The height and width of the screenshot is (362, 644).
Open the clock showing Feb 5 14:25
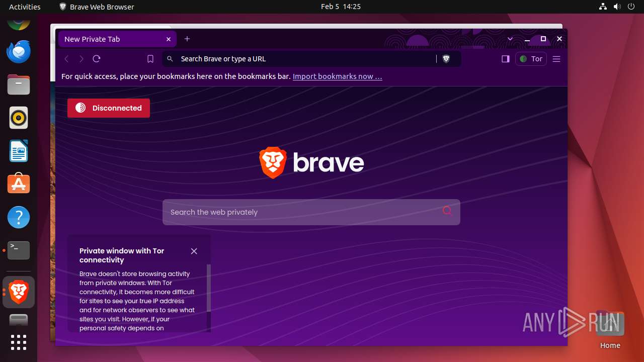(341, 7)
